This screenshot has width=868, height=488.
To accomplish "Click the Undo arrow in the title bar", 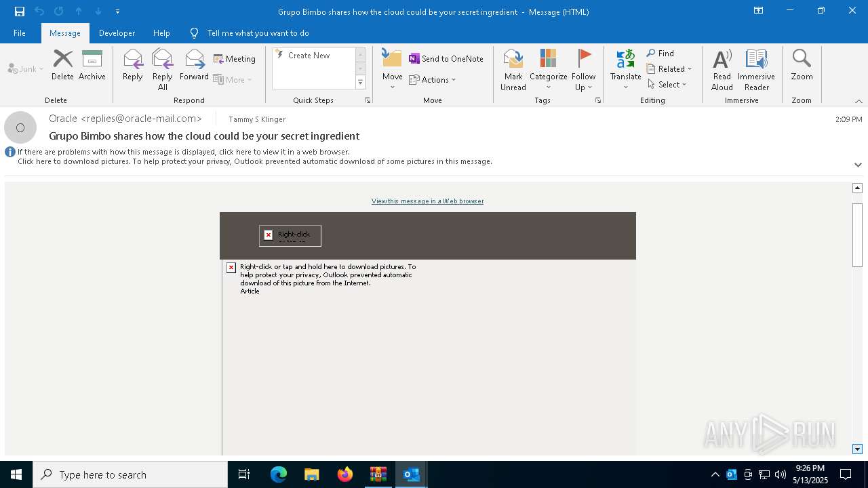I will click(x=39, y=12).
